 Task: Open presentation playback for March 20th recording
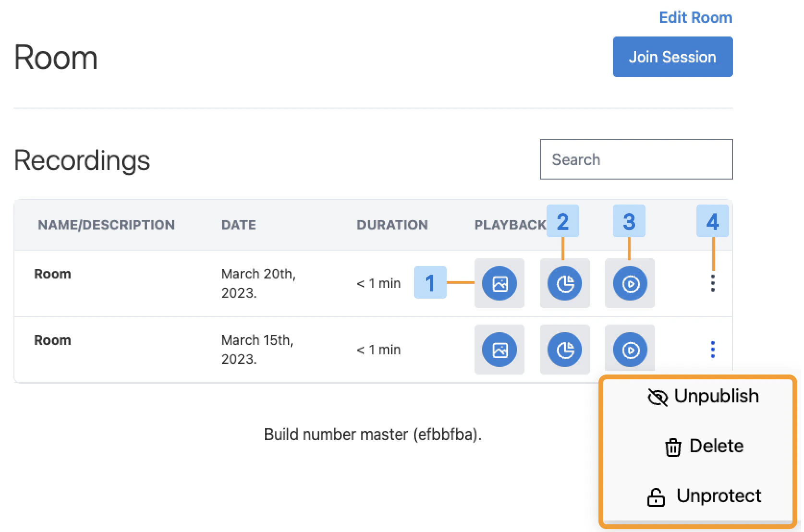(x=499, y=283)
